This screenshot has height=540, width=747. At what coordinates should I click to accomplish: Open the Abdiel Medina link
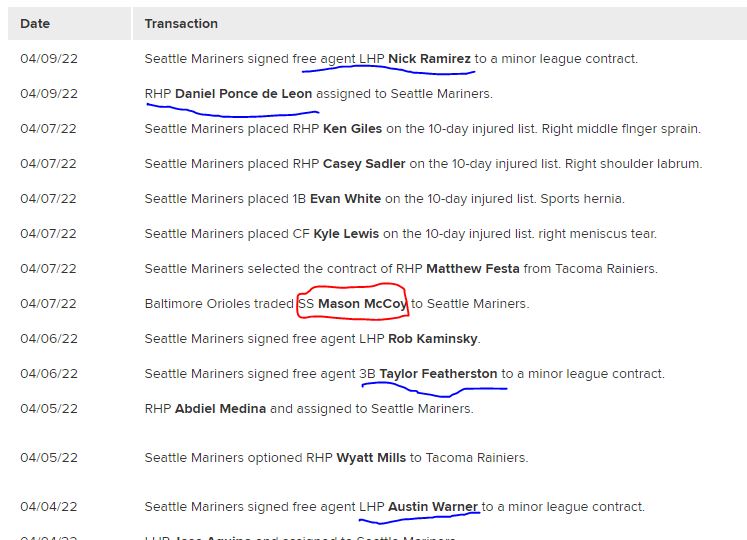click(x=220, y=409)
